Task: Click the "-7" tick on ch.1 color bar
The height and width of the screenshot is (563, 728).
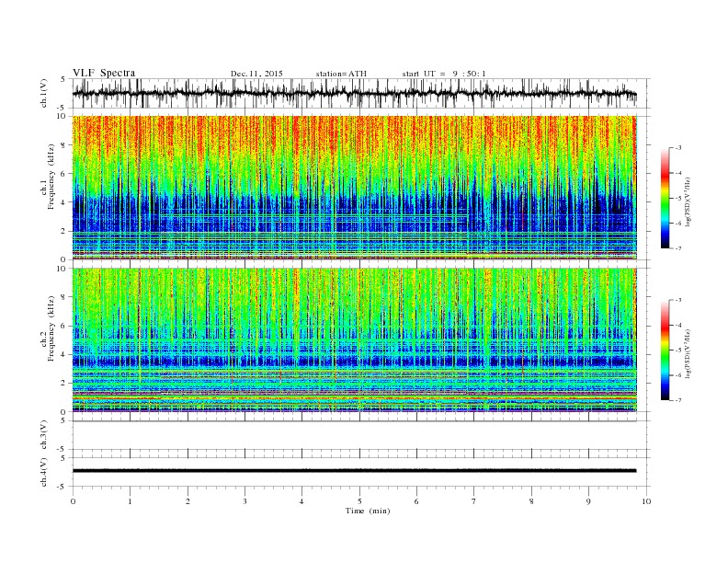Action: point(678,248)
